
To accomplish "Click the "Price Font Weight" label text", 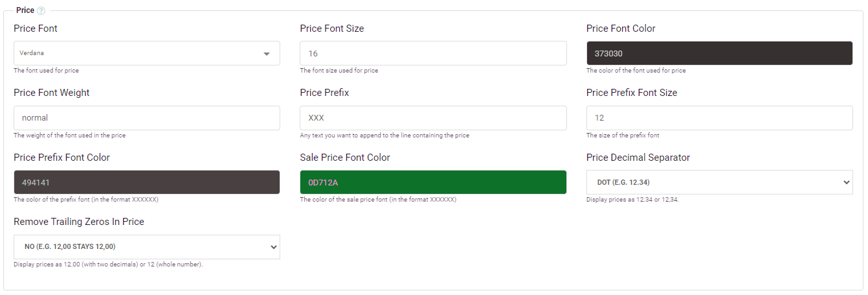I will click(52, 93).
